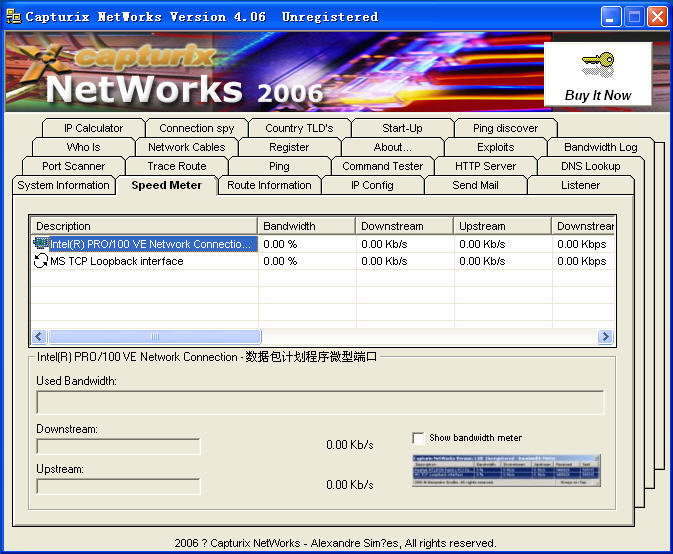The width and height of the screenshot is (673, 554).
Task: Click the loopback icon beside MS TCP Loopback
Action: point(41,261)
